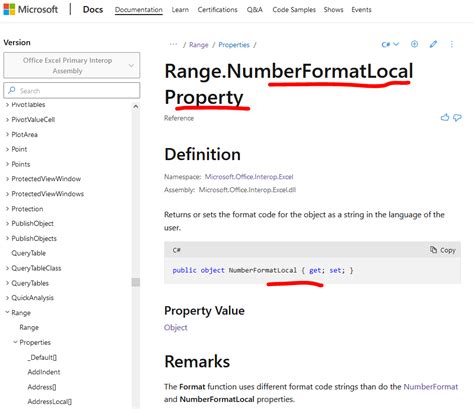
Task: Expand the PivotValueCell tree node
Action: pyautogui.click(x=7, y=120)
